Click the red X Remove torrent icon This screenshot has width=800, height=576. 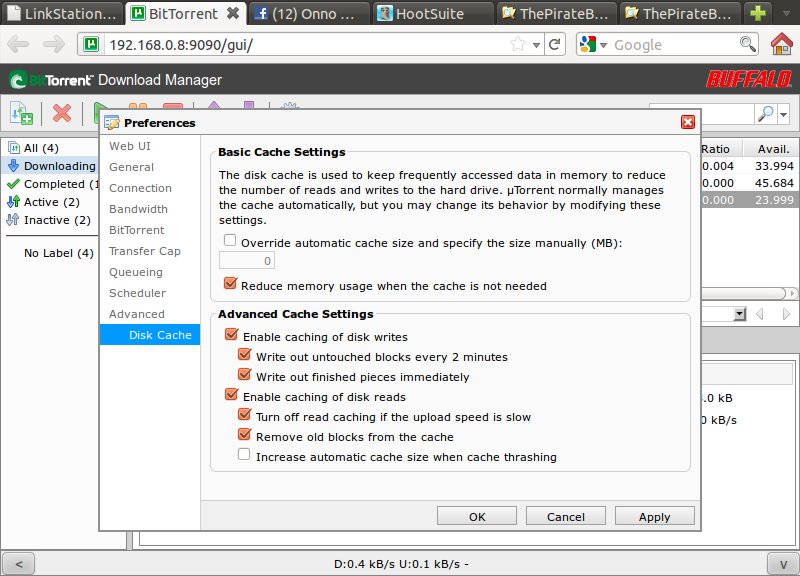click(62, 113)
